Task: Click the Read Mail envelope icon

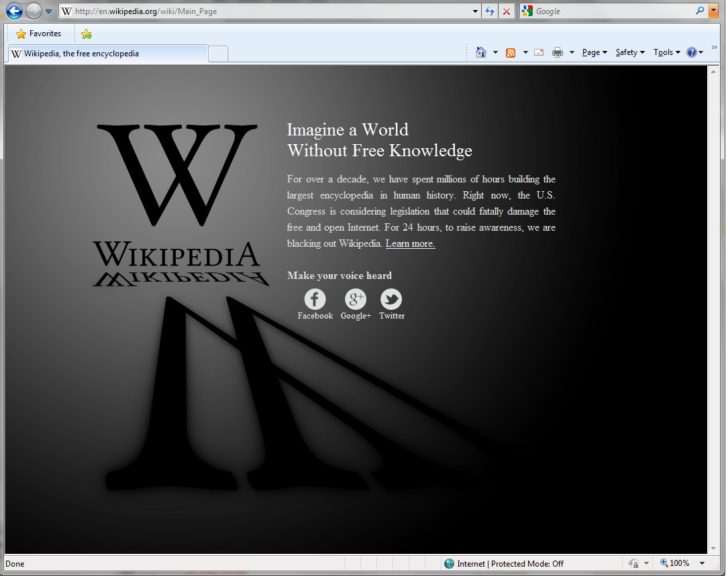Action: click(x=539, y=52)
